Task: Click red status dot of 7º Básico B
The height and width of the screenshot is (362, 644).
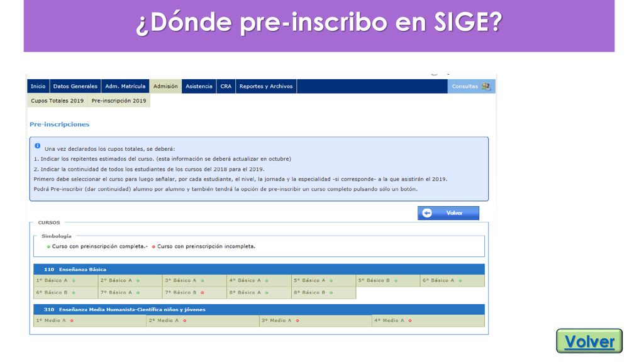Action: [x=203, y=293]
